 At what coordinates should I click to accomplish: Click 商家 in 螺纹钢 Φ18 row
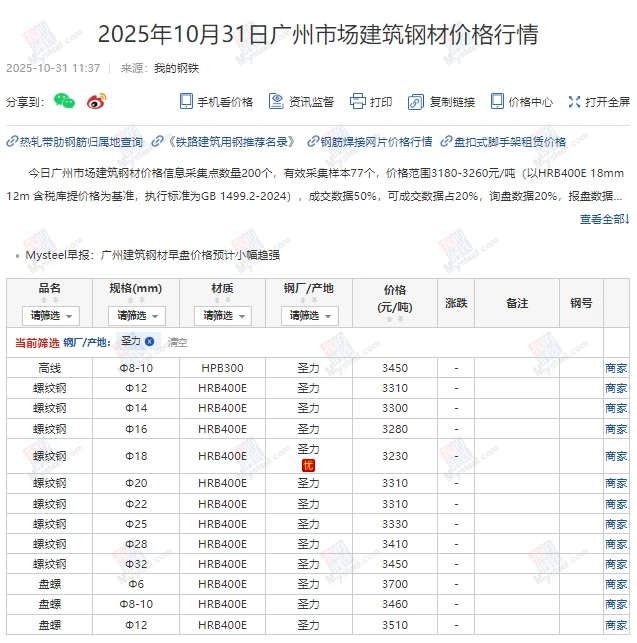pos(616,456)
